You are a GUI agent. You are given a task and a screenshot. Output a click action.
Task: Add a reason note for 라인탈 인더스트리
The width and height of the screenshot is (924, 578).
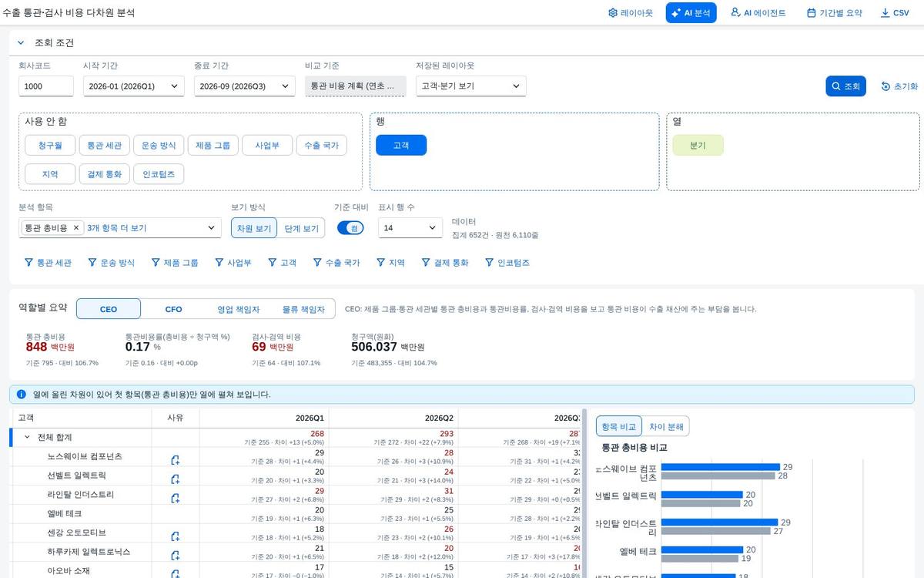coord(175,499)
